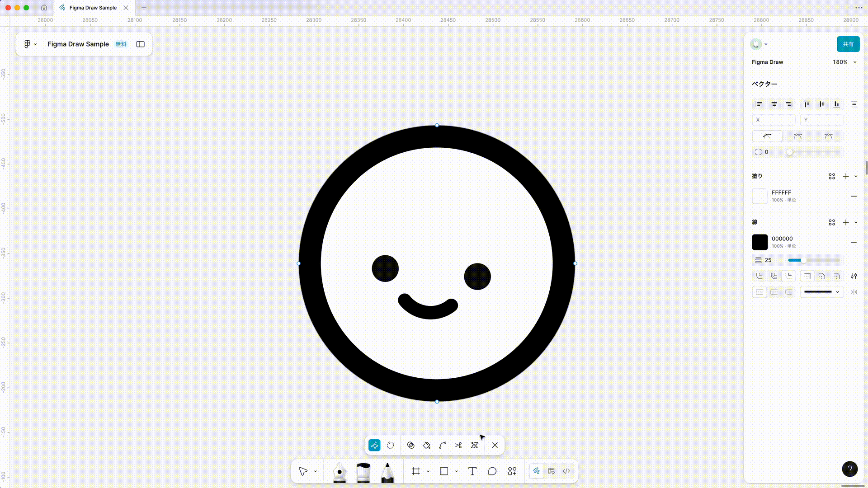Click the blue 共有 share button

848,44
